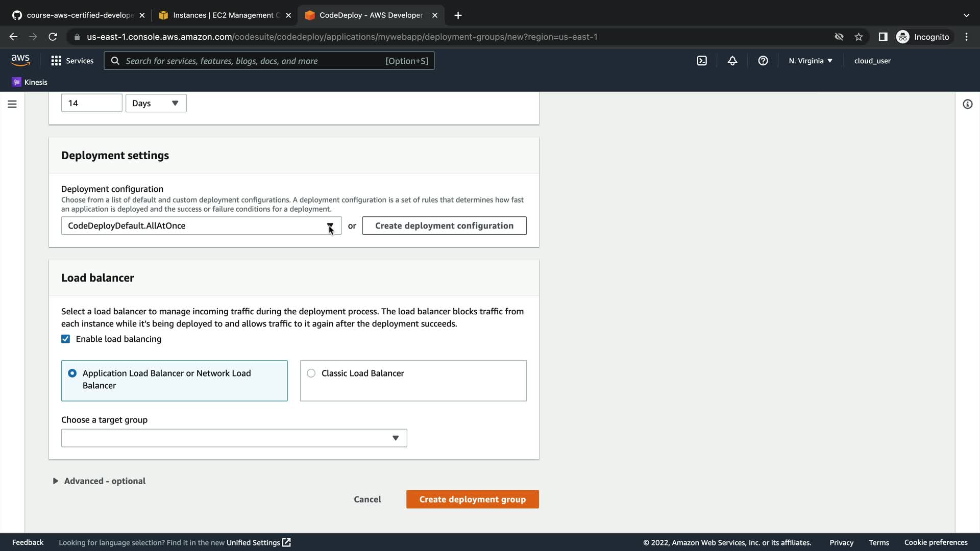Reload the page with browser refresh
980x551 pixels.
53,37
